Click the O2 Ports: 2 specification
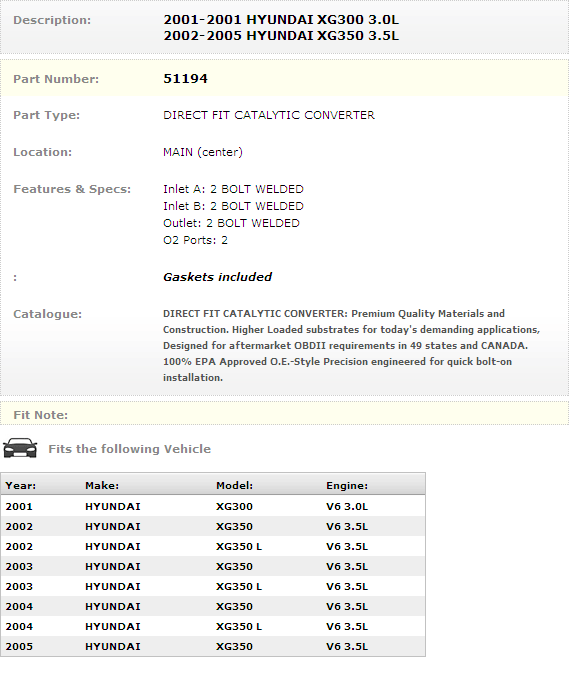This screenshot has width=570, height=695. click(x=195, y=240)
